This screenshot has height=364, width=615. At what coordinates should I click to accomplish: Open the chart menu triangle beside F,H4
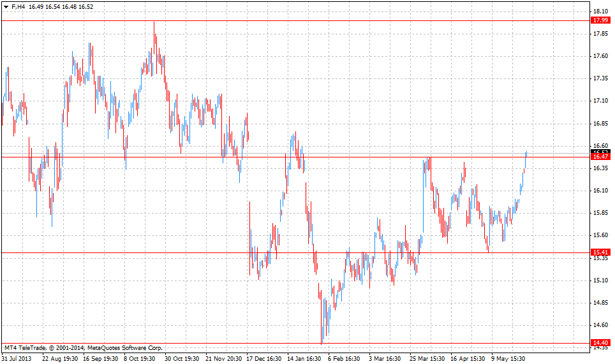[x=6, y=7]
